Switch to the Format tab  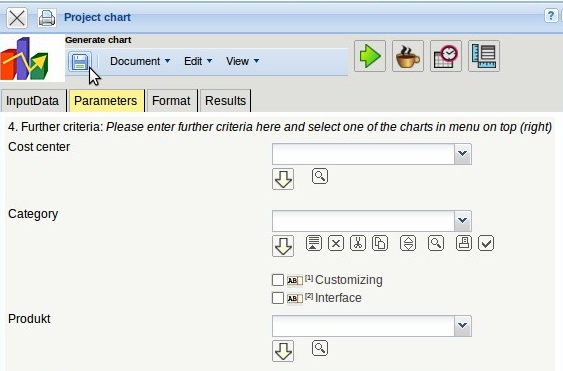coord(171,101)
